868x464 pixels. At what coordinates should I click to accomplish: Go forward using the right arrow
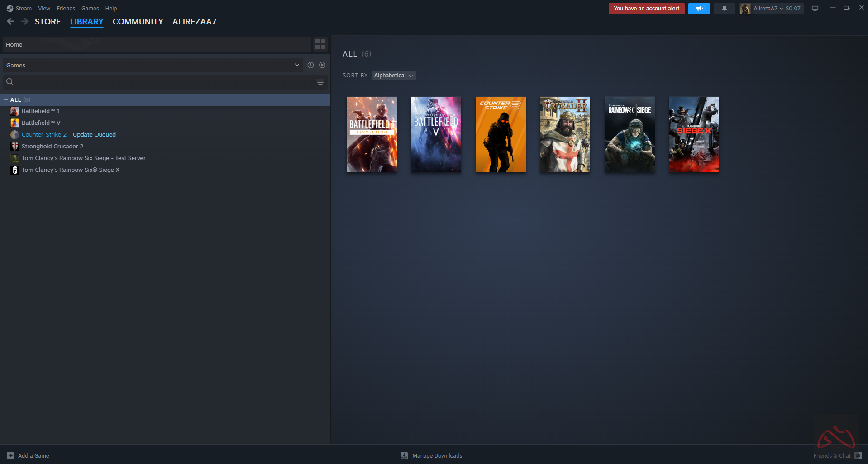[25, 21]
